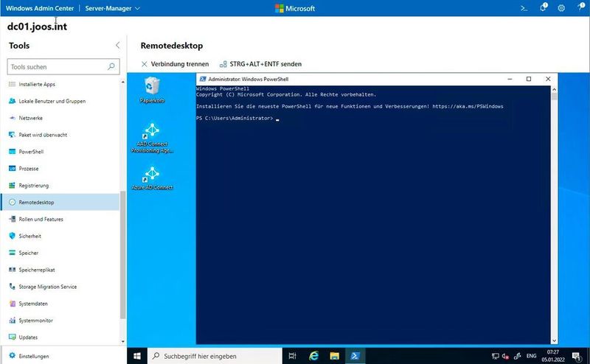Click the Remotedesktop icon in sidebar
Screen dimensions: 590x364
[12, 203]
